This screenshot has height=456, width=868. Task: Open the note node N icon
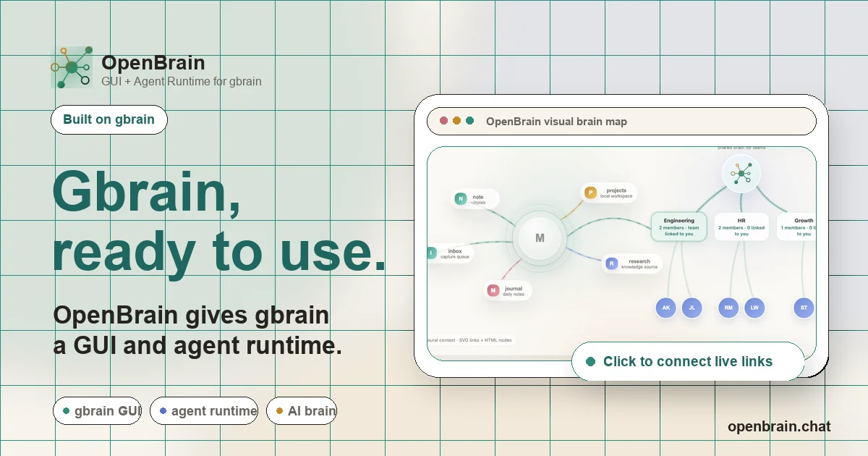460,199
